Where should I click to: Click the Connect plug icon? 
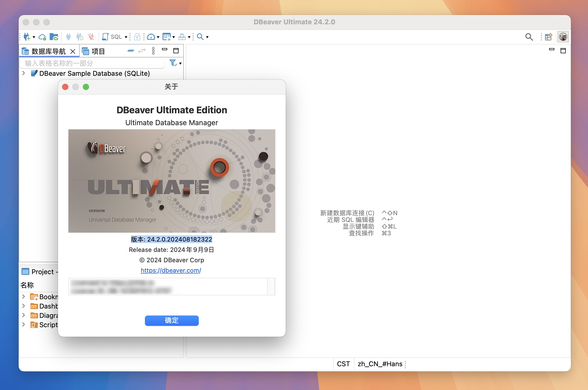(68, 37)
